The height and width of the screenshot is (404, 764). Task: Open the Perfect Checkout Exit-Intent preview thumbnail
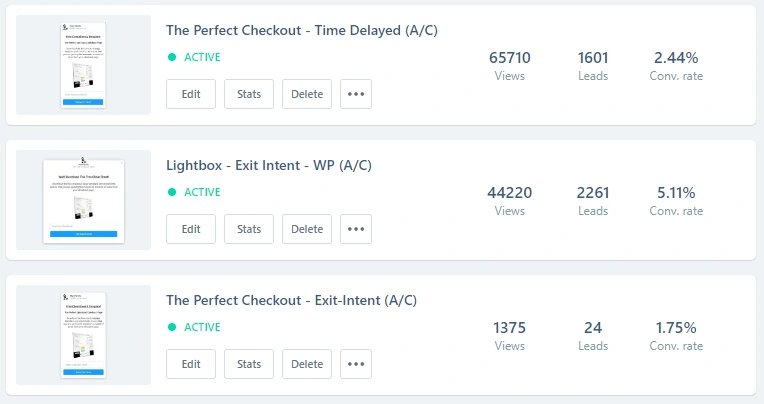[84, 335]
